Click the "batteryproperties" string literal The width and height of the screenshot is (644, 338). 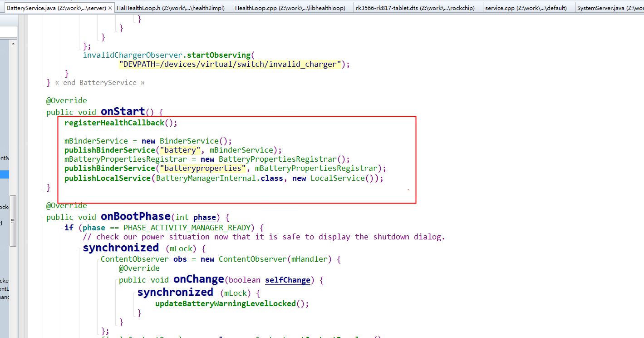click(x=202, y=168)
